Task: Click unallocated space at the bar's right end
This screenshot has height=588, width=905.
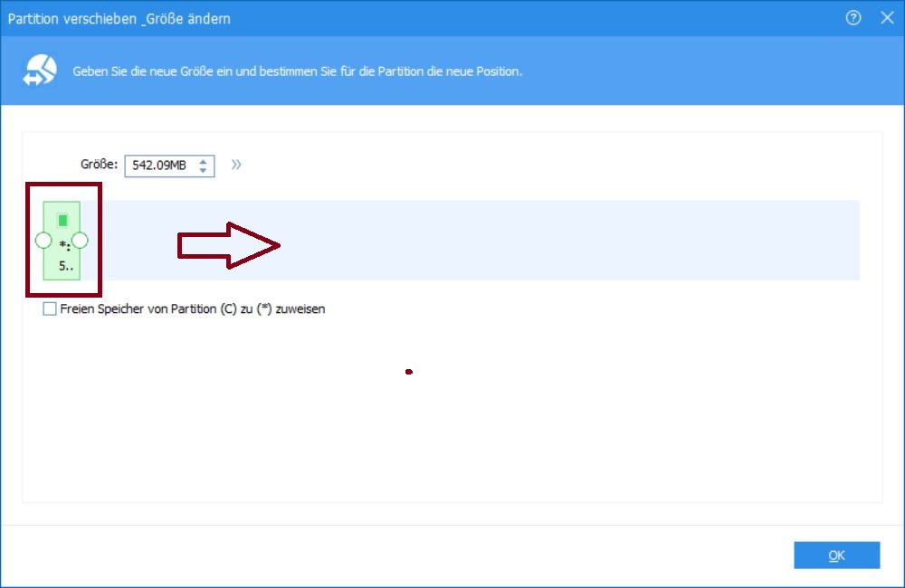Action: click(814, 241)
